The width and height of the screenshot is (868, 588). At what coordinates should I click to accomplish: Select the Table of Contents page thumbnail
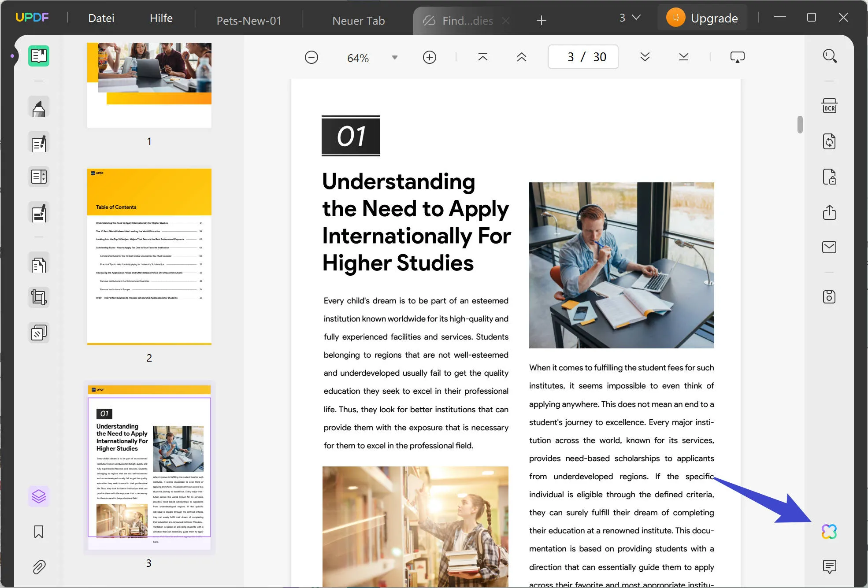point(149,256)
